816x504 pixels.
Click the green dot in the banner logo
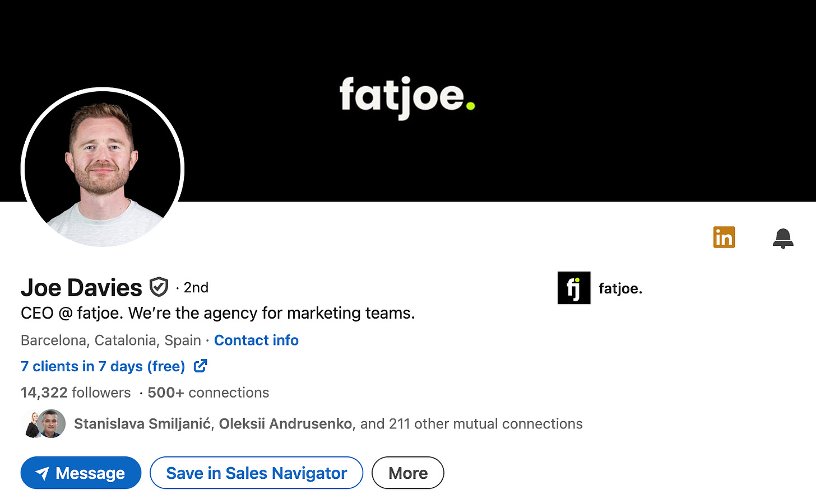(x=471, y=105)
